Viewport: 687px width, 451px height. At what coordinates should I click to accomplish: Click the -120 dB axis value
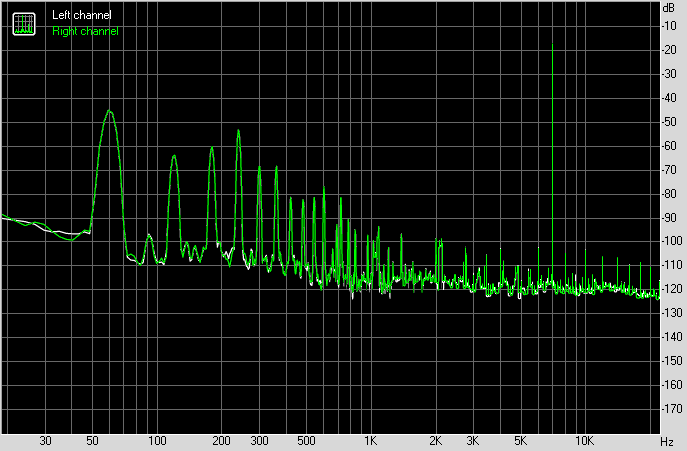(x=672, y=289)
